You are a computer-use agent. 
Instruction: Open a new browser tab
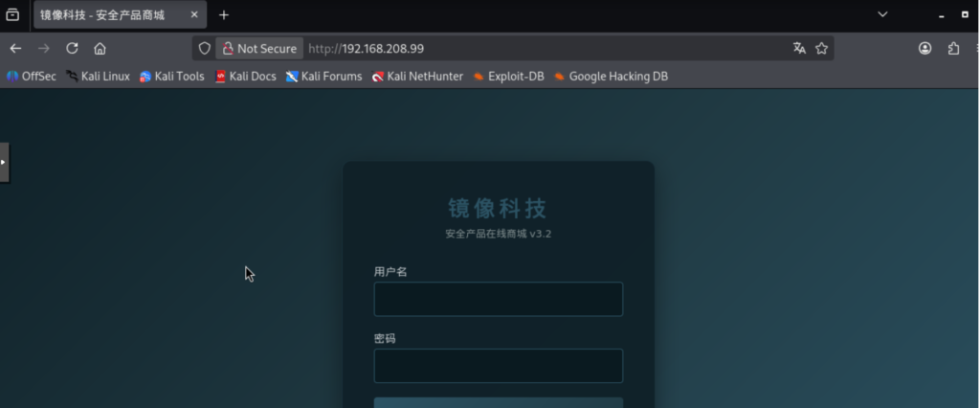pos(224,15)
